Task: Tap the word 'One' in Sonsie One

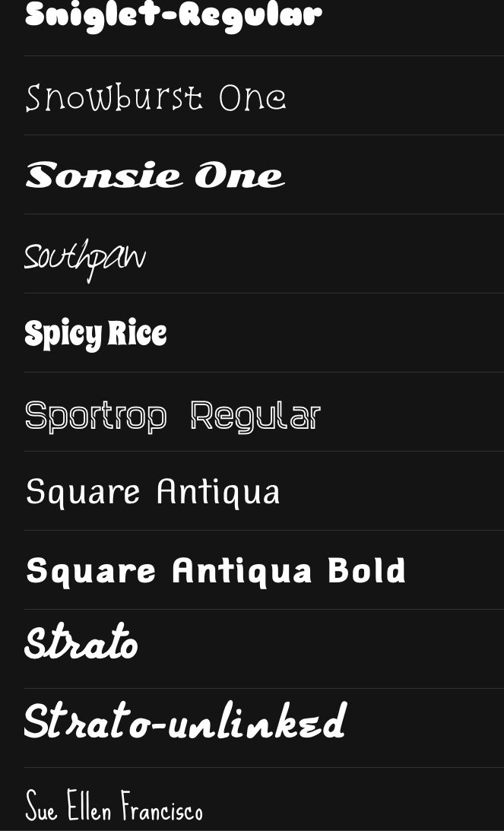Action: pos(240,176)
